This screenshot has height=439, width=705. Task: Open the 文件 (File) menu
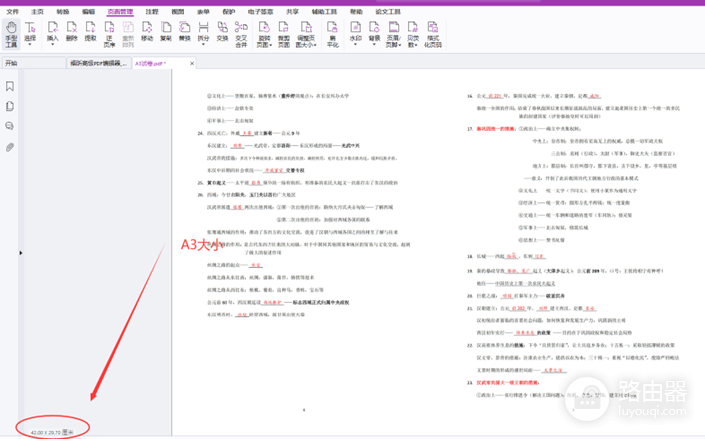point(13,11)
